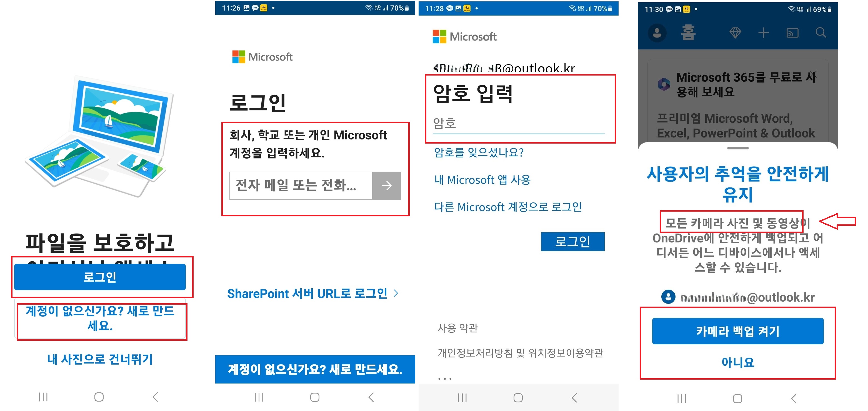Tap the blue 로그인 button on welcome screen

click(100, 277)
